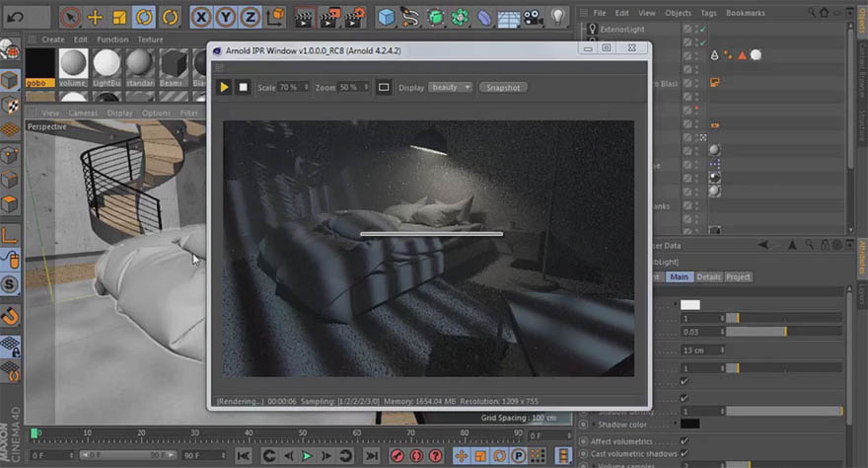Take a Snapshot in IPR window
Image resolution: width=868 pixels, height=468 pixels.
503,88
